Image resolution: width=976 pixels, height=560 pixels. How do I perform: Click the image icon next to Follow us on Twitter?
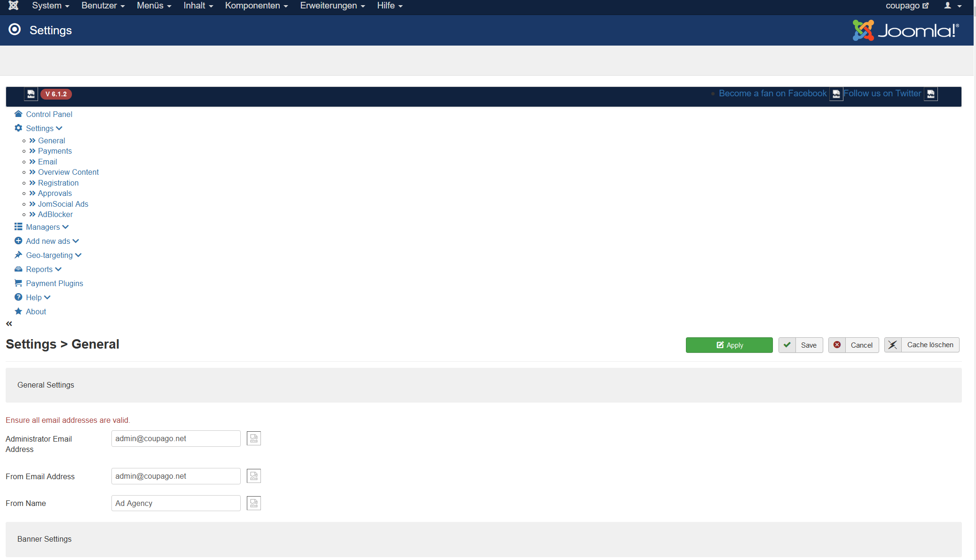tap(931, 94)
